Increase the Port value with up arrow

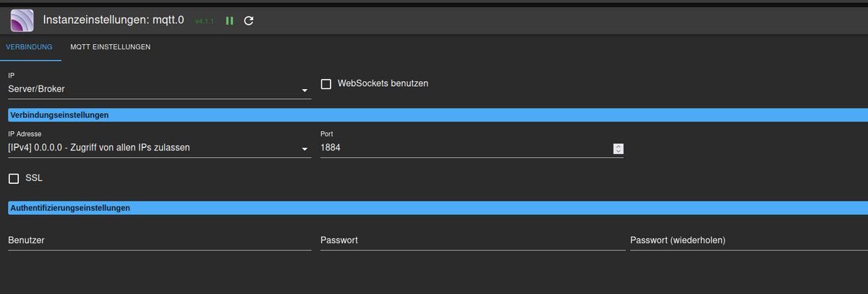click(x=618, y=146)
